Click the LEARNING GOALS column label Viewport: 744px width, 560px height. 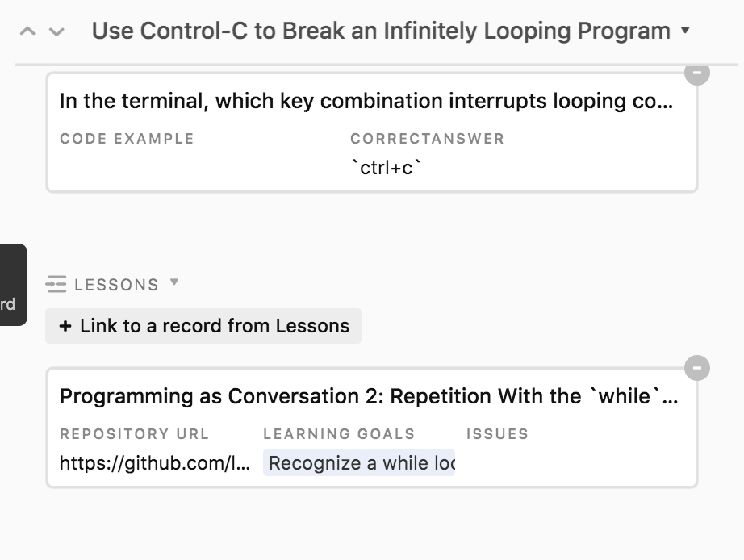tap(339, 434)
